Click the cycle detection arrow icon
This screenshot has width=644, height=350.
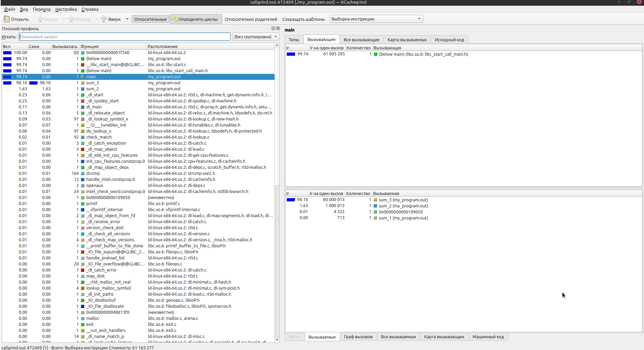pyautogui.click(x=174, y=19)
